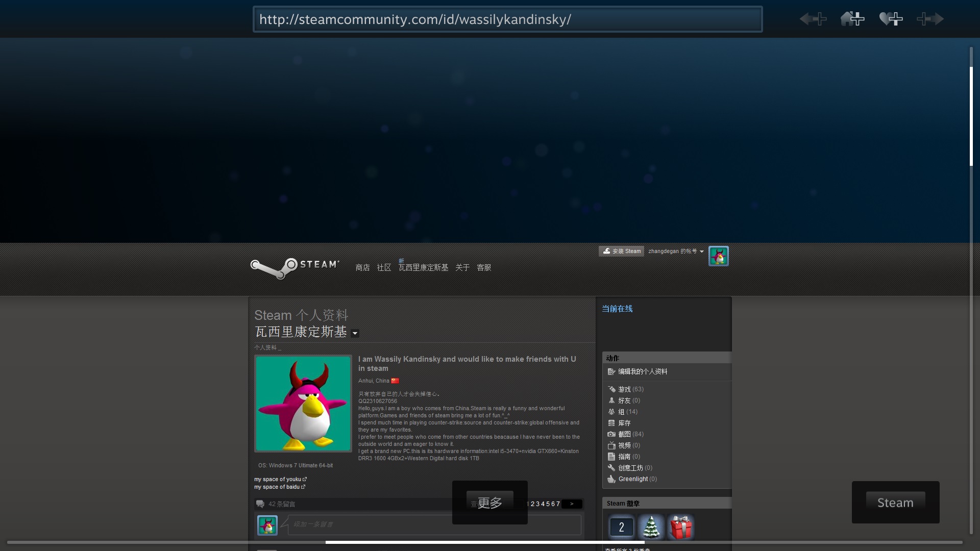The width and height of the screenshot is (980, 551).
Task: Click the level 2 badge icon
Action: pyautogui.click(x=621, y=527)
